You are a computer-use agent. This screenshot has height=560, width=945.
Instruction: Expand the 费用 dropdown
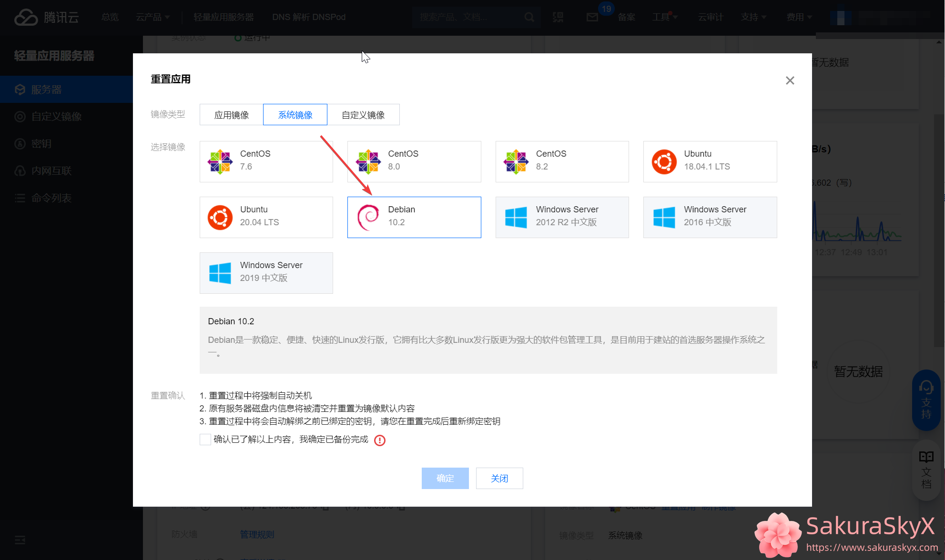799,17
